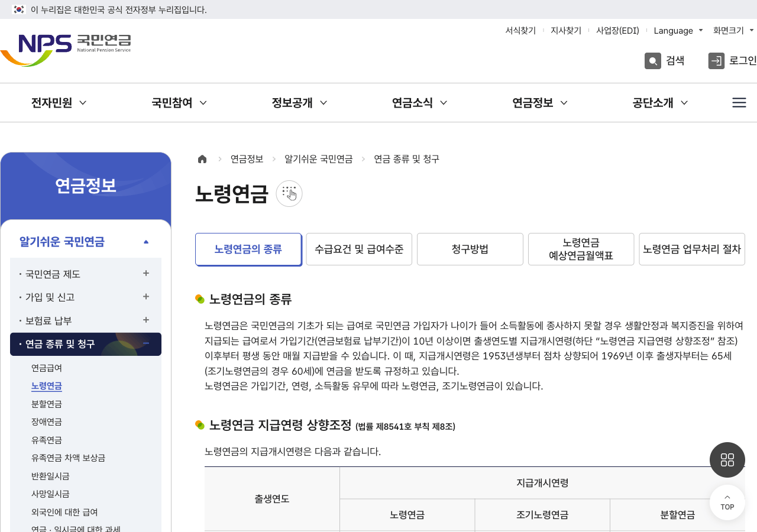Open 연금급여 in the sidebar
The image size is (757, 532).
47,368
